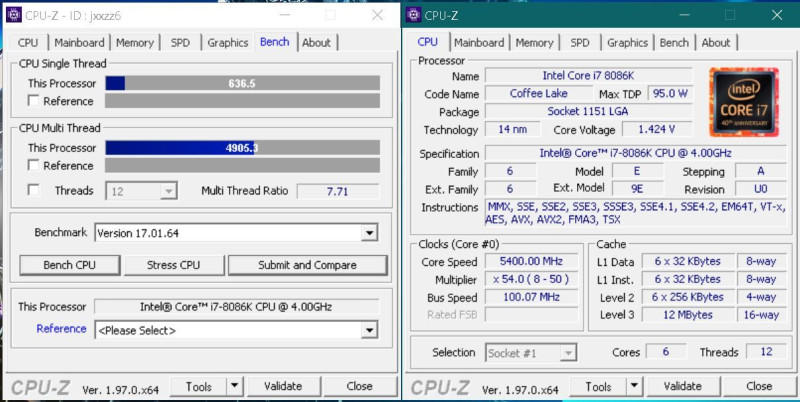Click the Level 3 cache value 12 MBytes

688,315
